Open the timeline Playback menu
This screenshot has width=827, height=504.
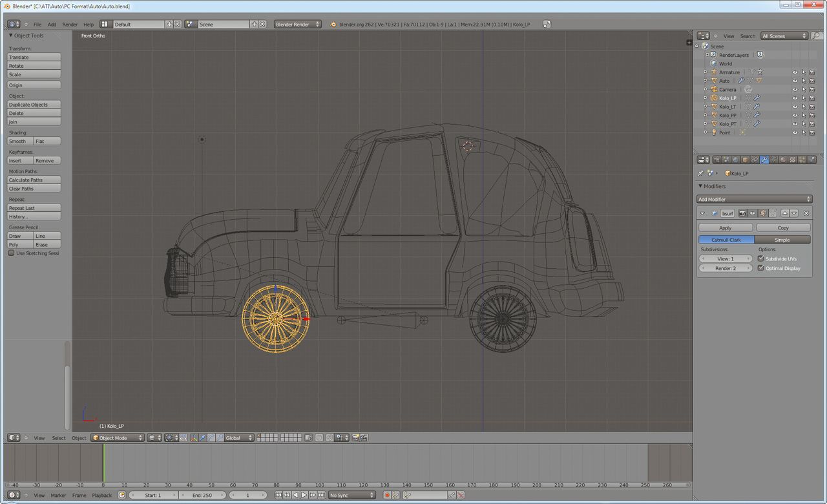pyautogui.click(x=101, y=495)
